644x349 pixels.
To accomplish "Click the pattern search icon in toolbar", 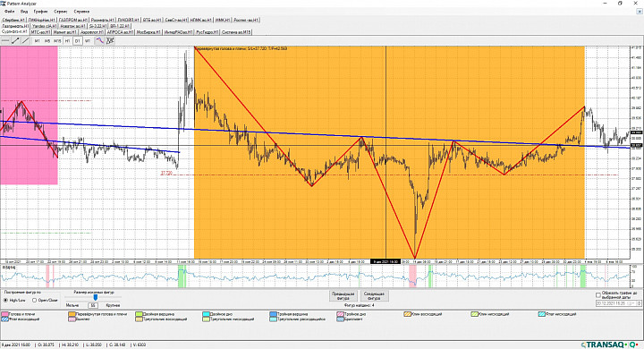I will coord(110,40).
